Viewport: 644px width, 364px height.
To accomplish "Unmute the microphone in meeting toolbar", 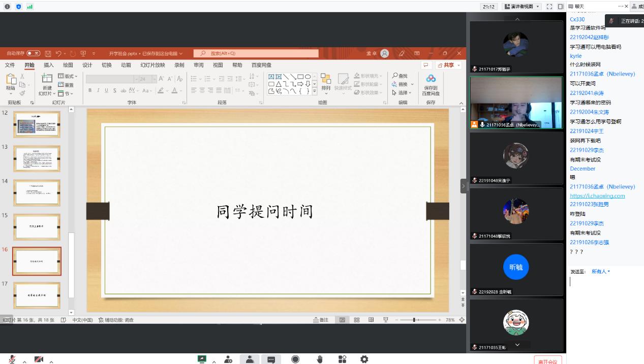I will [x=12, y=359].
